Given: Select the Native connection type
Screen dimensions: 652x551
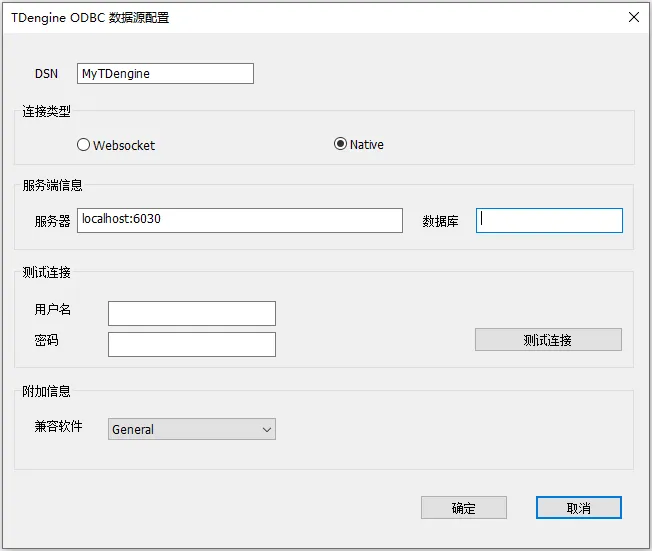Looking at the screenshot, I should point(340,144).
